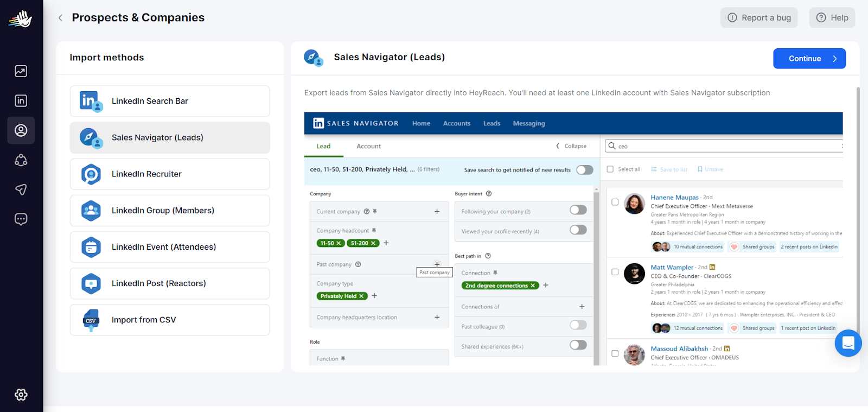Screen dimensions: 868x412
Task: Select Sales Navigator (Leads) import method
Action: 170,137
